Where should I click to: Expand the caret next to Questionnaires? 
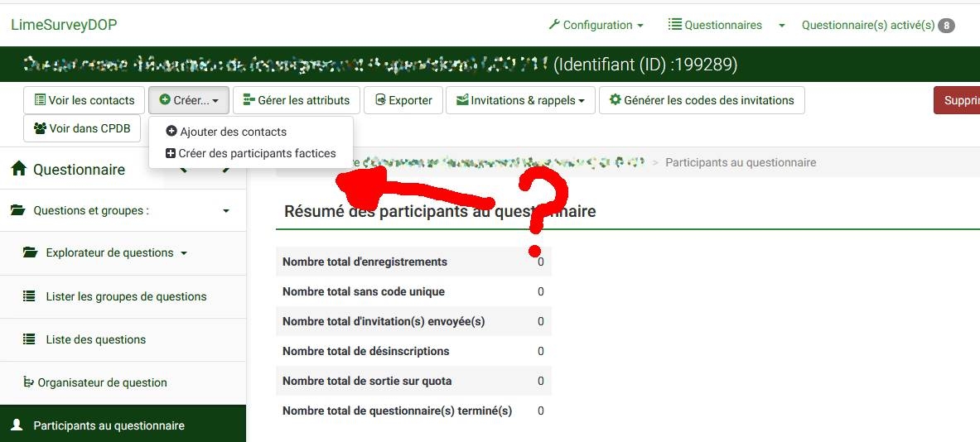pyautogui.click(x=781, y=26)
